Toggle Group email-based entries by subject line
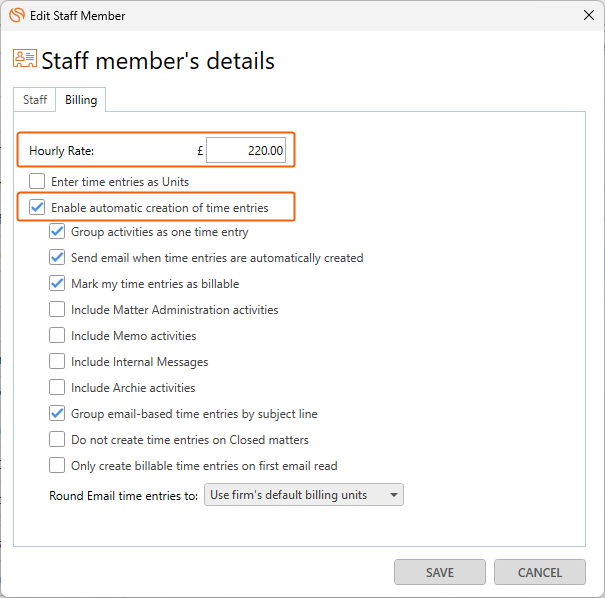 coord(57,414)
